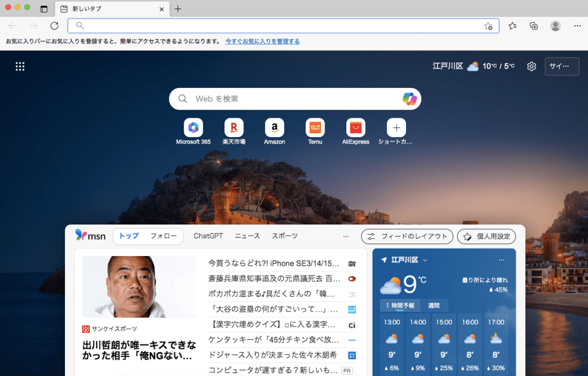The image size is (588, 376).
Task: Open the ChatGPT feed category
Action: 208,236
